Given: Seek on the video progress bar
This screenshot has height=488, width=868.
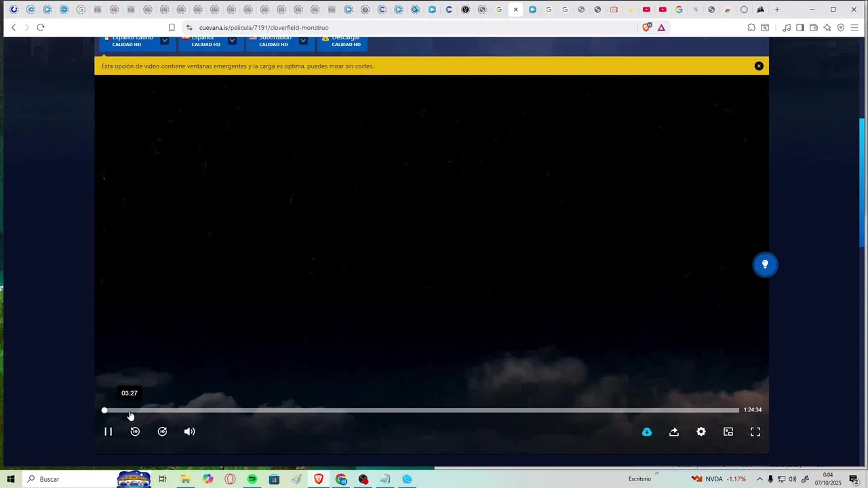Looking at the screenshot, I should pos(421,410).
